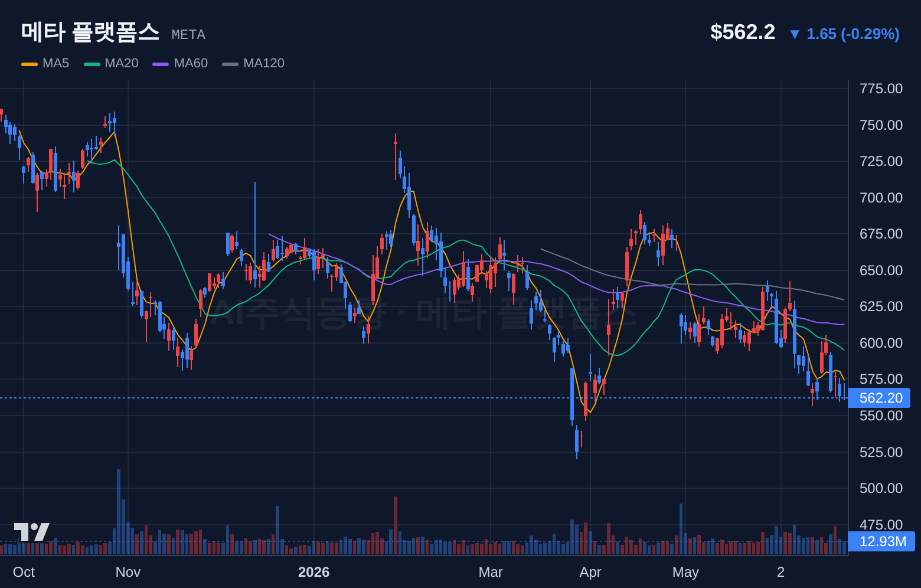Screen dimensions: 921x588
Task: Click the MA60 purple legend line
Action: point(161,64)
